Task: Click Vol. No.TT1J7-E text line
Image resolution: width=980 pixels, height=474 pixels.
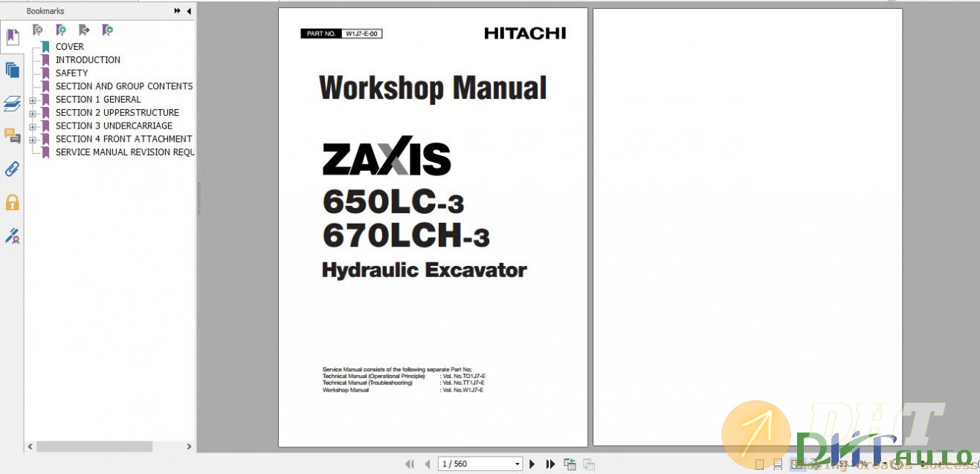Action: point(463,383)
